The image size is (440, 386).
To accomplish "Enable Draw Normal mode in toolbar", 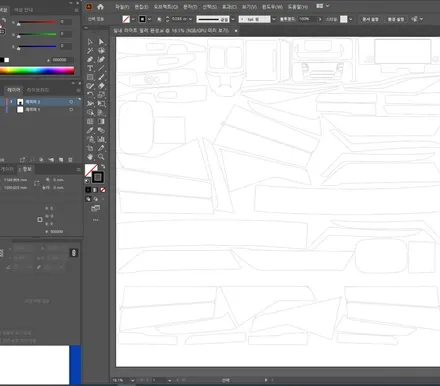I will [88, 199].
